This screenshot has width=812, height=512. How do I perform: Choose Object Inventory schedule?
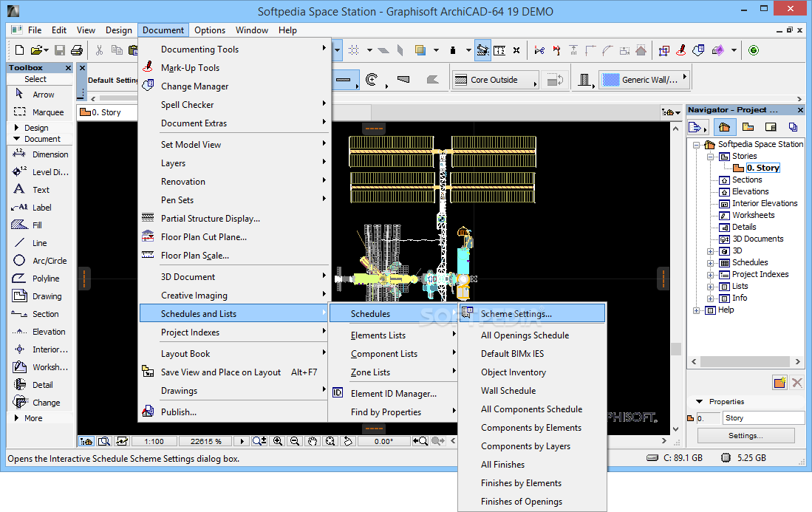(x=514, y=372)
